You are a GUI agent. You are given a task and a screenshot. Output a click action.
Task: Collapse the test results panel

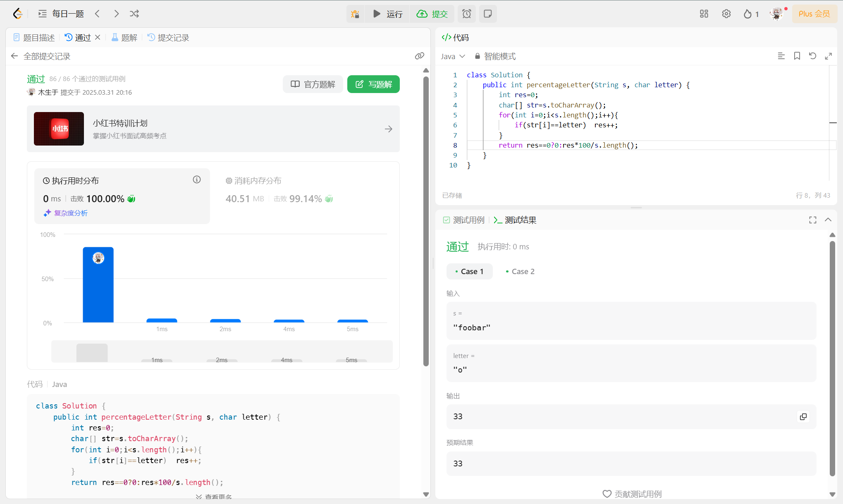click(x=828, y=220)
